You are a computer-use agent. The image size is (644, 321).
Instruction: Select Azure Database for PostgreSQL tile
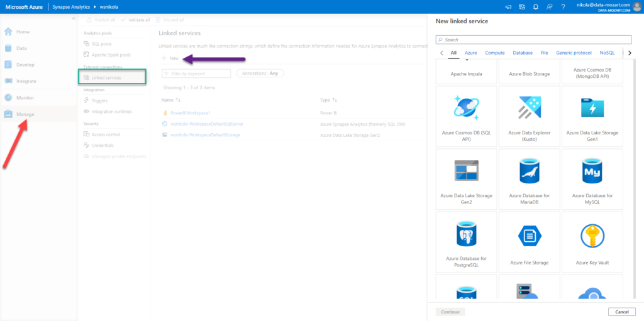pyautogui.click(x=467, y=242)
